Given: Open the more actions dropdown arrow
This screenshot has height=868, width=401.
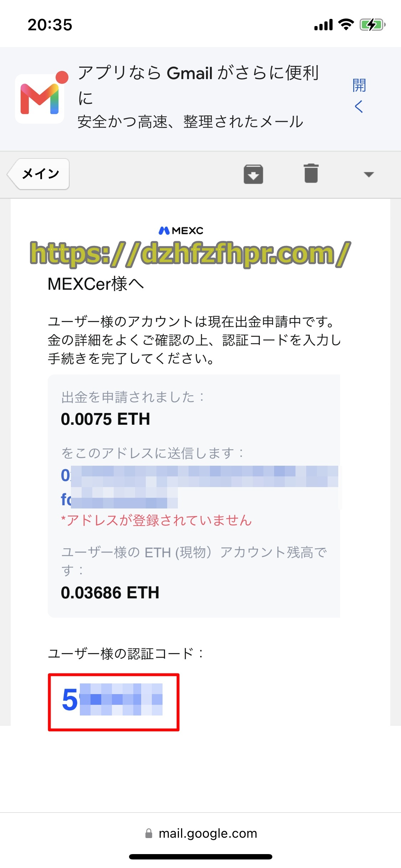Looking at the screenshot, I should coord(369,174).
